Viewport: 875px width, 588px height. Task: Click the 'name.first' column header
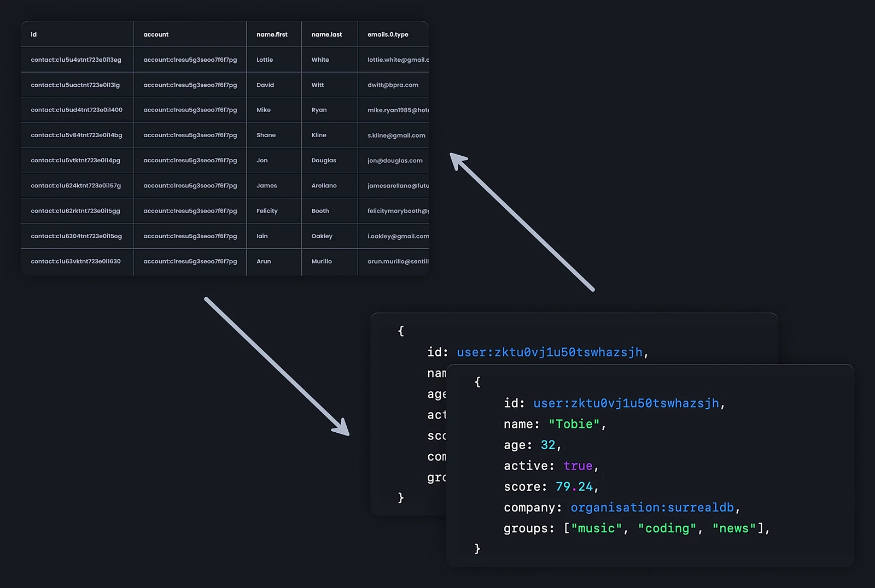point(272,34)
